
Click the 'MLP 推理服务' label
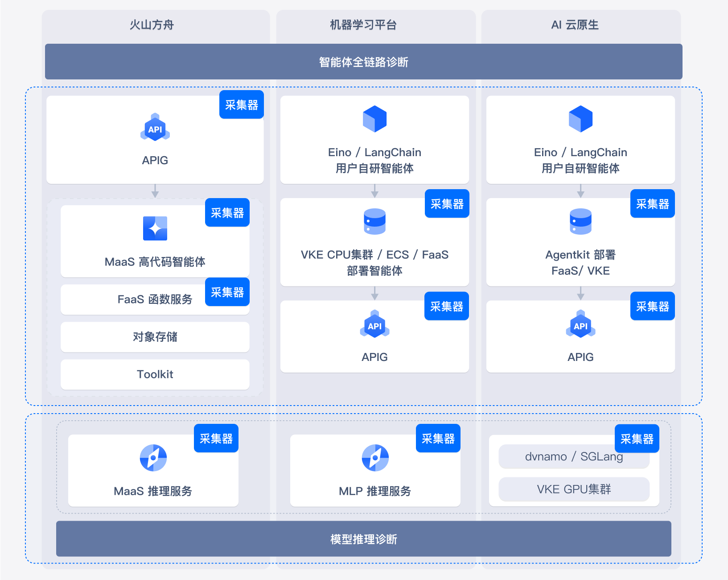pyautogui.click(x=375, y=491)
